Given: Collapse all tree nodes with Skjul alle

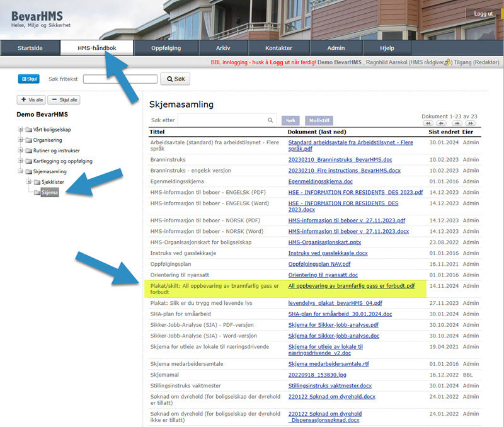Looking at the screenshot, I should coord(64,100).
